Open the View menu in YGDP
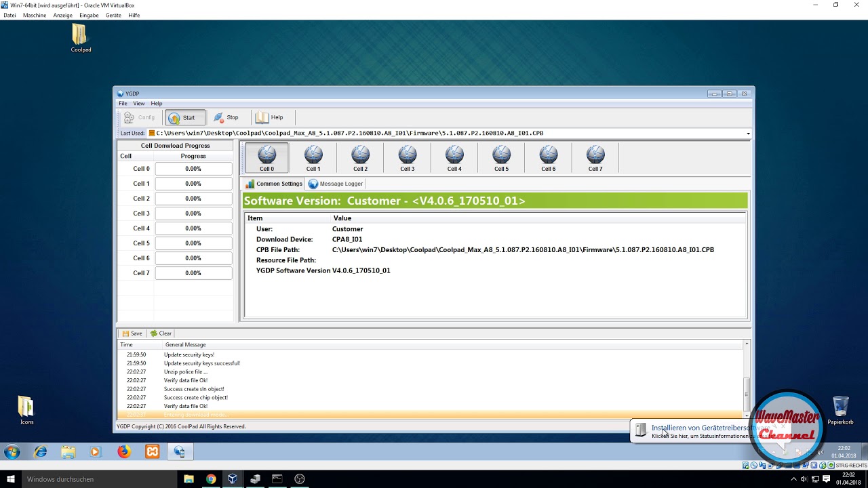Image resolution: width=868 pixels, height=488 pixels. tap(139, 104)
